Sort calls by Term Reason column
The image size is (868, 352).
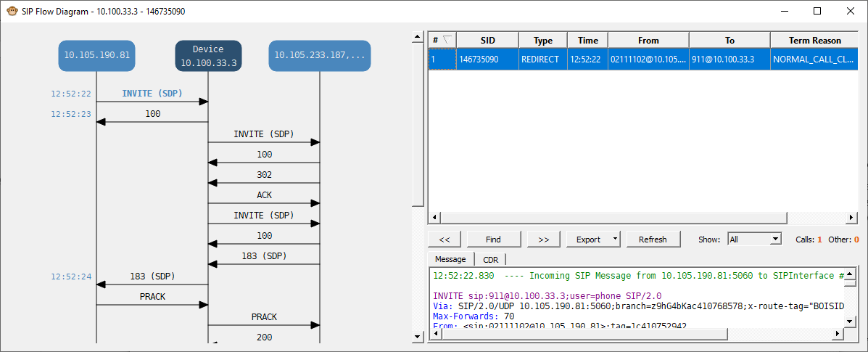pyautogui.click(x=816, y=41)
